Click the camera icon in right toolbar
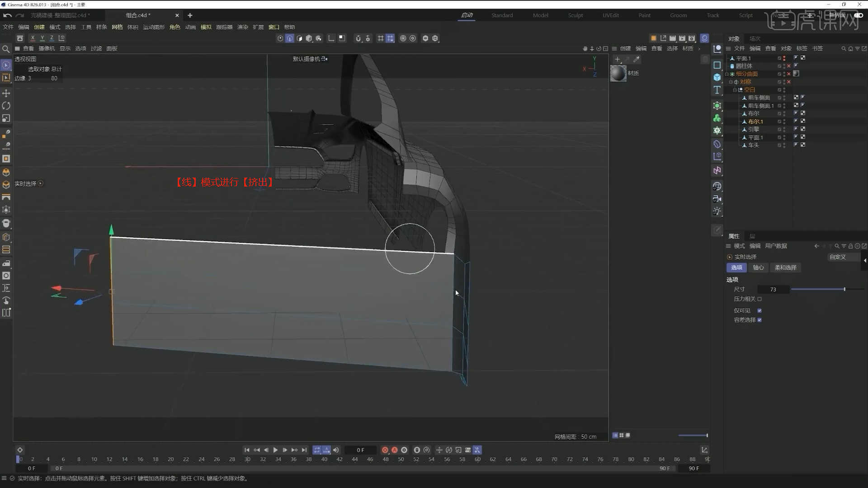Screen dimensions: 868x488 click(717, 199)
